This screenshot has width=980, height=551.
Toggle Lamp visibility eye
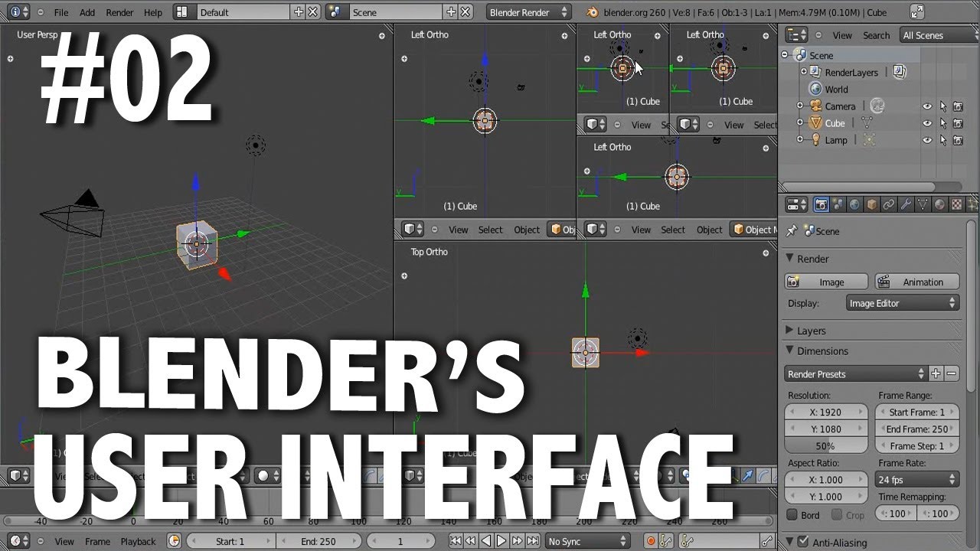click(927, 140)
